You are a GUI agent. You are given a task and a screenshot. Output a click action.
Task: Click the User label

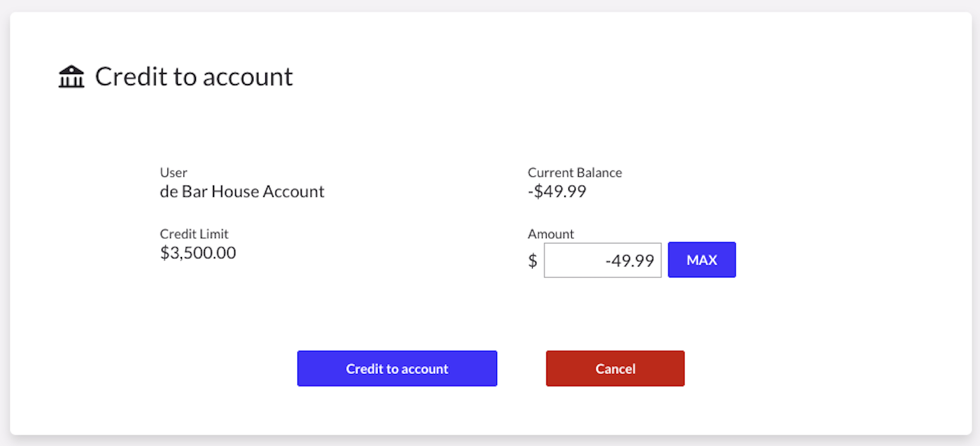(174, 172)
